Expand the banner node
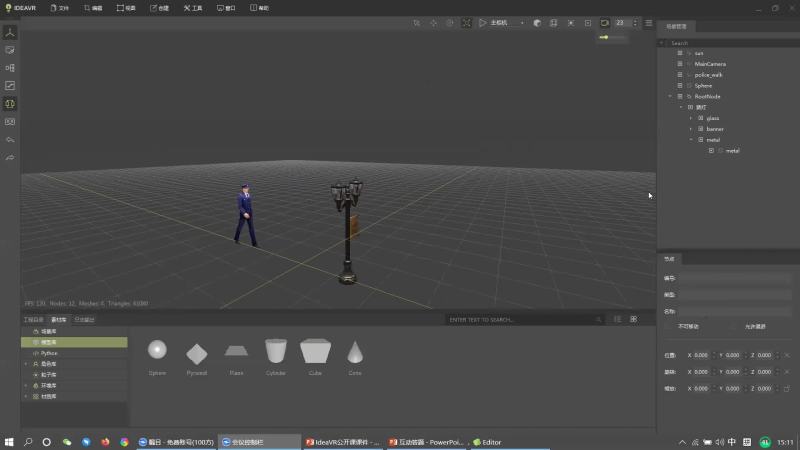This screenshot has height=450, width=800. [x=691, y=129]
